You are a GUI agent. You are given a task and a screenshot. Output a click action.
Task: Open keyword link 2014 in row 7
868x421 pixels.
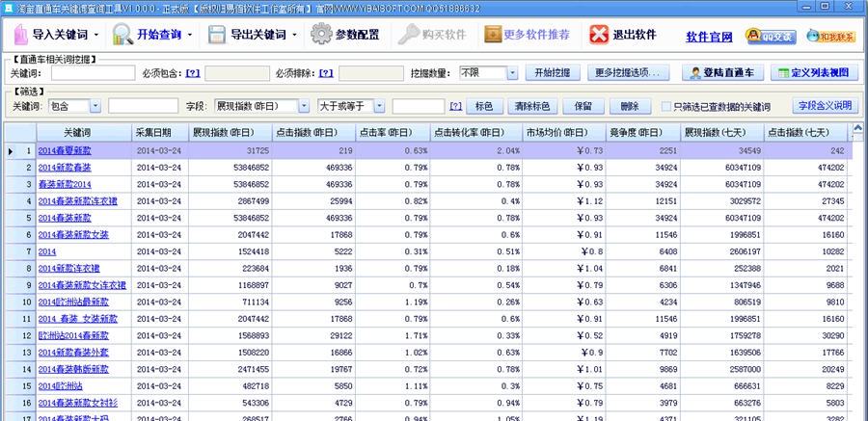pyautogui.click(x=47, y=251)
